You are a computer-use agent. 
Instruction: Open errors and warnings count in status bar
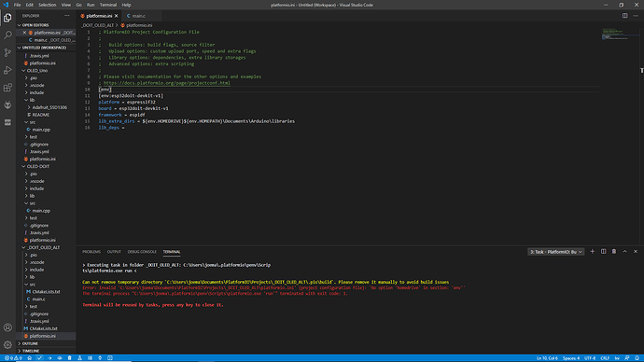click(13, 358)
